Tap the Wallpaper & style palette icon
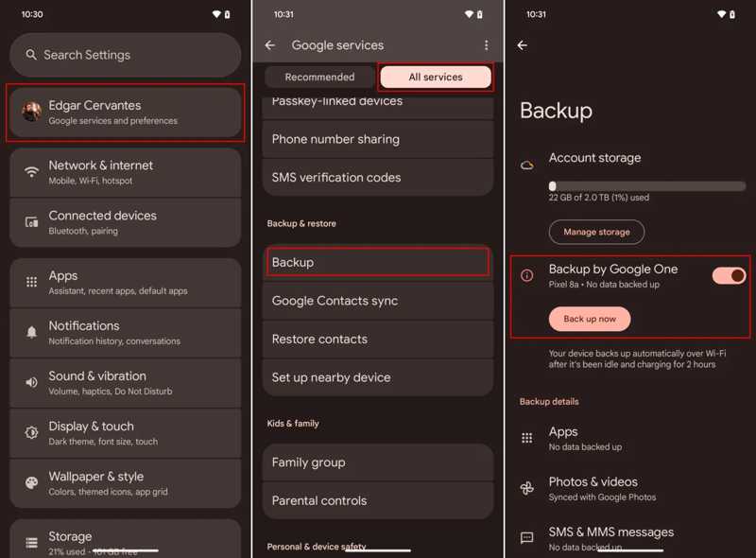 click(32, 482)
